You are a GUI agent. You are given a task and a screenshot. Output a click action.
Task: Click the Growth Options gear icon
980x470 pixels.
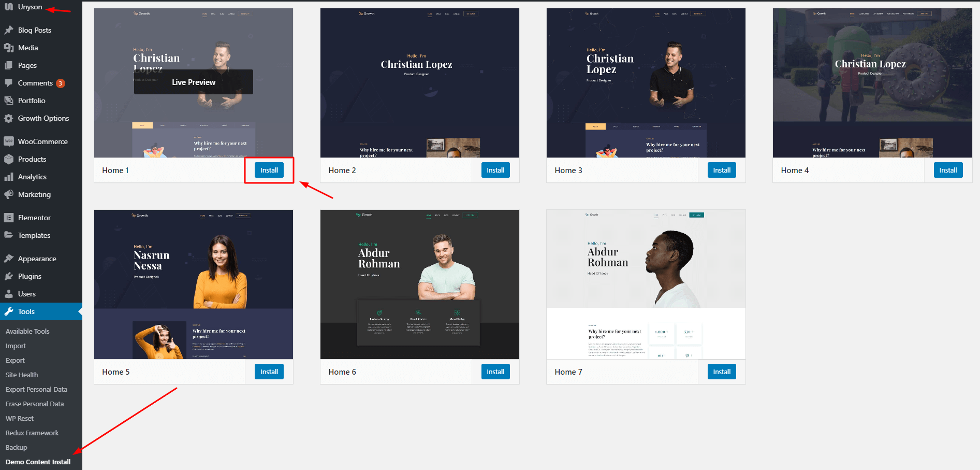tap(9, 118)
